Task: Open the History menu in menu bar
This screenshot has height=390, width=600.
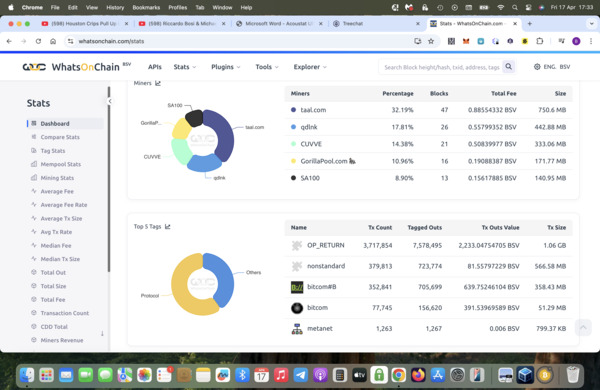Action: pos(115,7)
